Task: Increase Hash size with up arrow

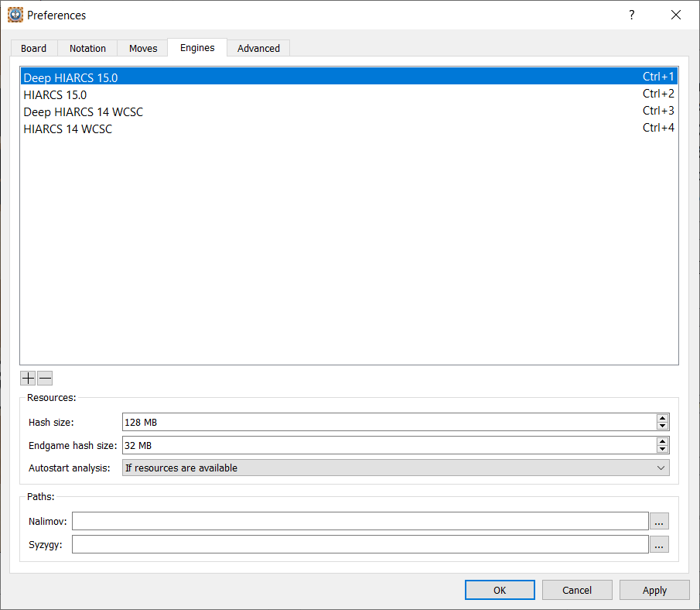Action: (662, 418)
